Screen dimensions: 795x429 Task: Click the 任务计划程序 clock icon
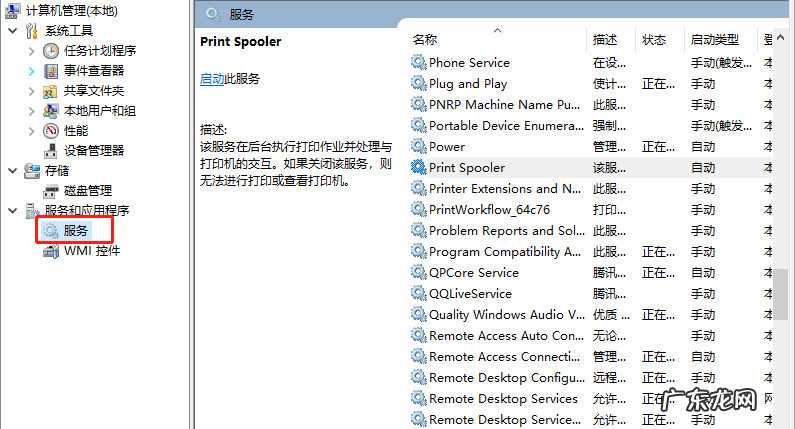click(x=51, y=51)
